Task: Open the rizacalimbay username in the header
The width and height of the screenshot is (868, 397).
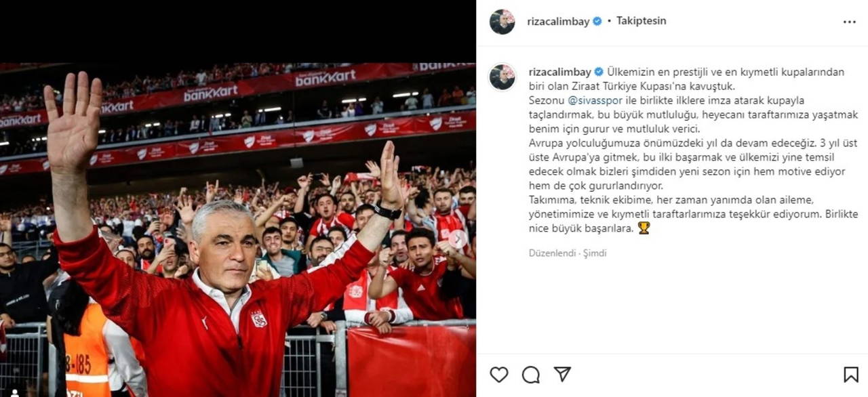Action: pos(559,21)
